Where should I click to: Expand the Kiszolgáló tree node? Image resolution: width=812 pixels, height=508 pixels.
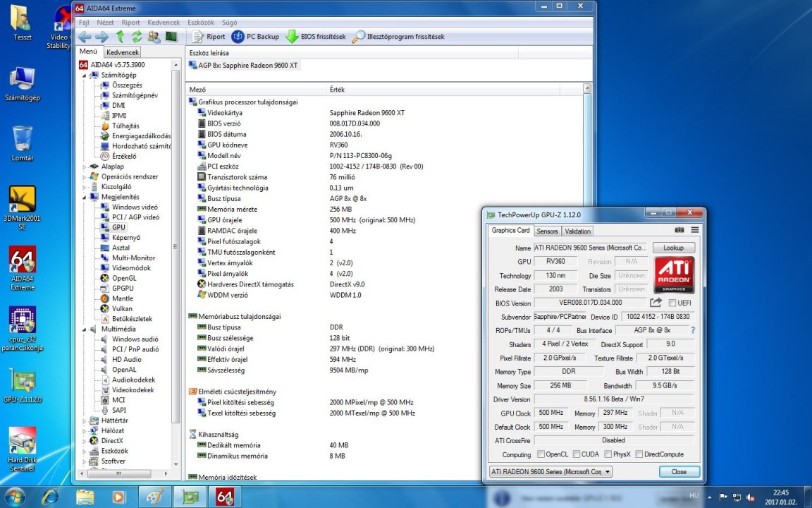tap(85, 187)
